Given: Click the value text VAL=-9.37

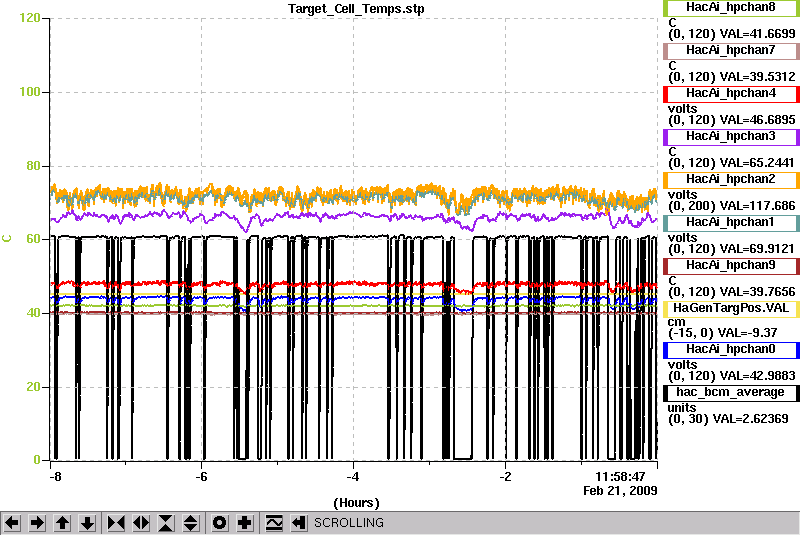Looking at the screenshot, I should [x=747, y=333].
